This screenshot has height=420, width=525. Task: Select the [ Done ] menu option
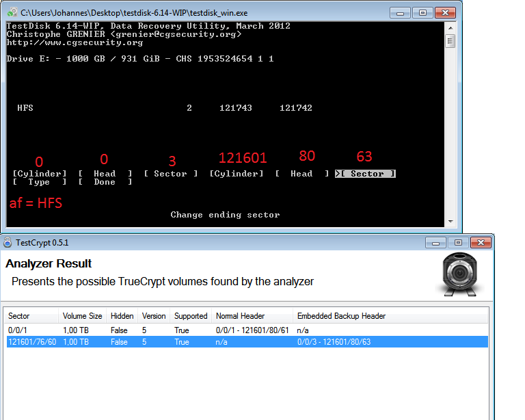105,182
